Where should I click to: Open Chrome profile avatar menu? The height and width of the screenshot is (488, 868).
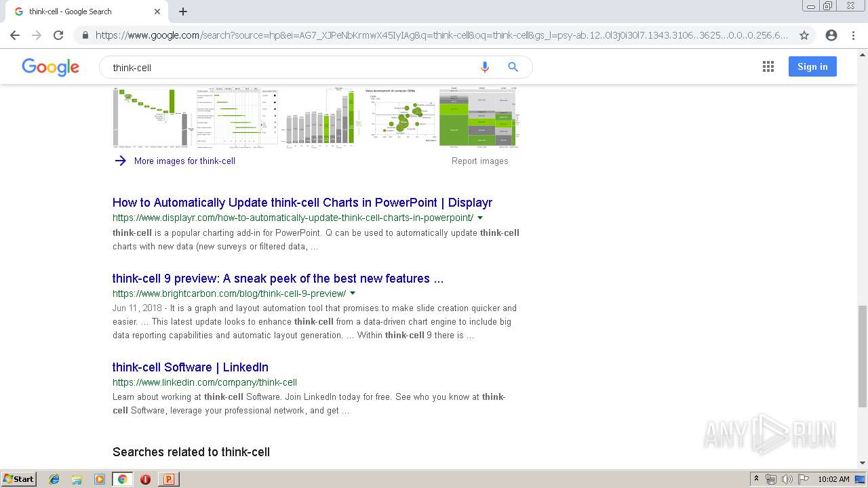point(831,35)
